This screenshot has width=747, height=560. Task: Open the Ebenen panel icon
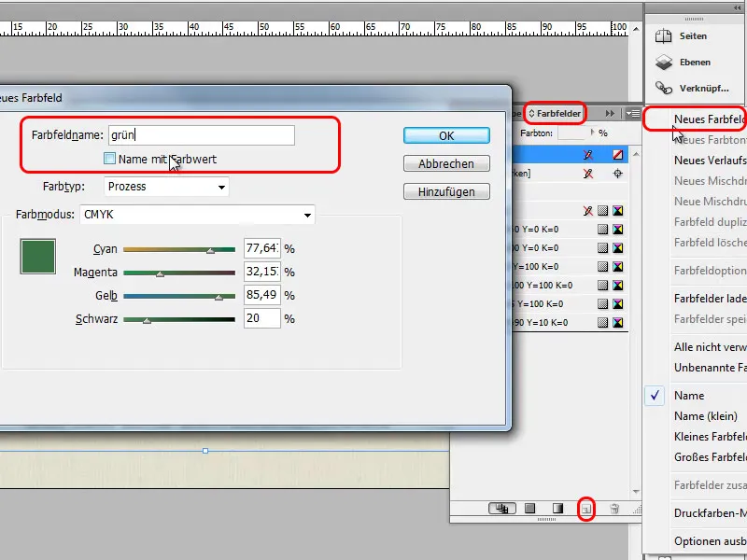click(x=663, y=63)
